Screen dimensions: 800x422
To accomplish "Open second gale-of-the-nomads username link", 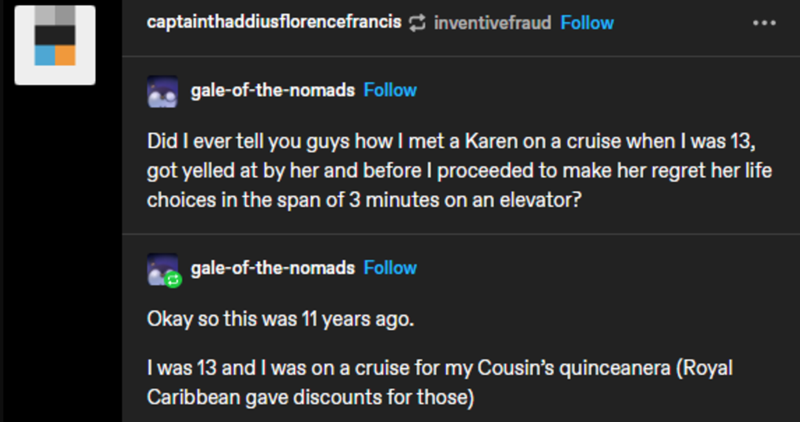I will tap(271, 267).
